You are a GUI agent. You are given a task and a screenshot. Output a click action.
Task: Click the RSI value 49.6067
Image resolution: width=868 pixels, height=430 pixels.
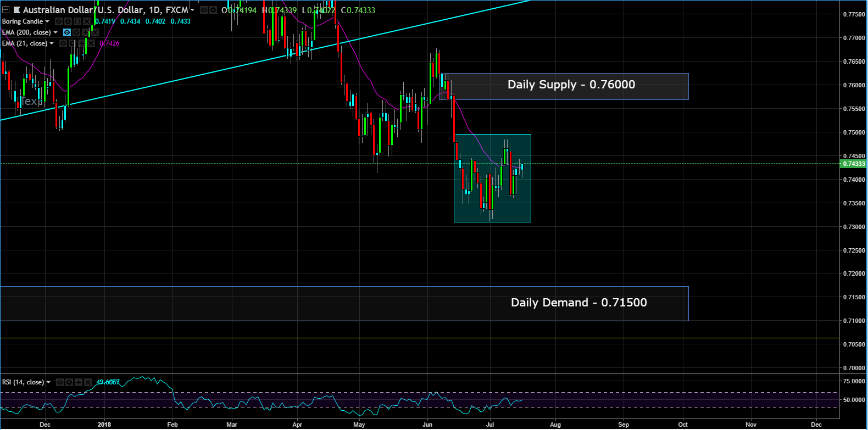click(108, 382)
